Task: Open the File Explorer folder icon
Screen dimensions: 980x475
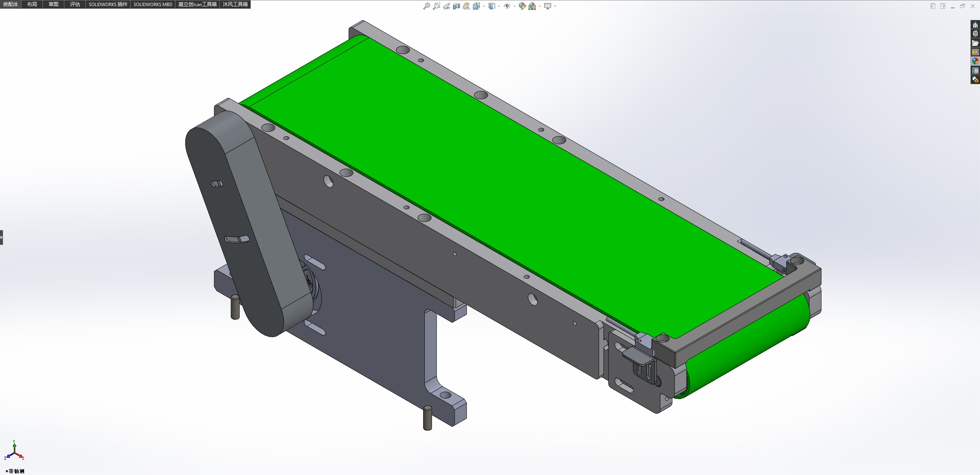Action: [x=975, y=43]
